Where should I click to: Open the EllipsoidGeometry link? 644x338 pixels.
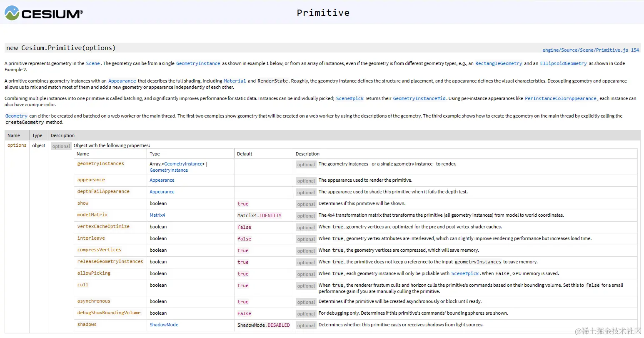pos(563,63)
